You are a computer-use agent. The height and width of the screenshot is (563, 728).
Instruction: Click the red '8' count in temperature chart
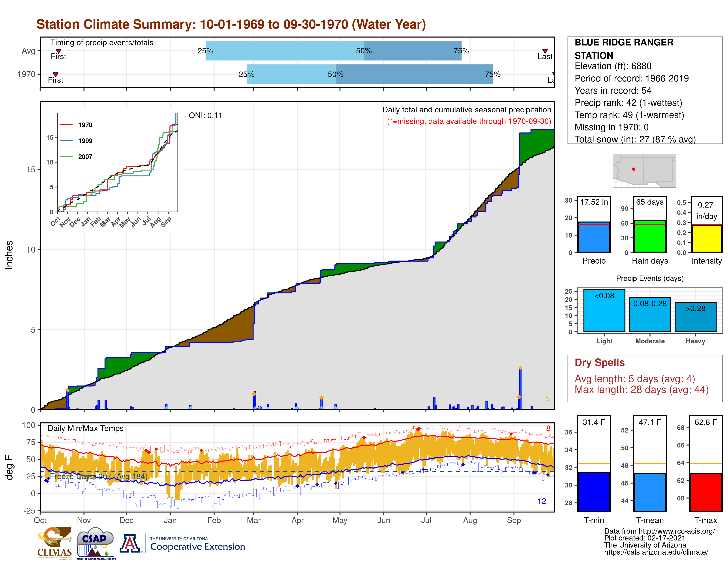[x=548, y=428]
